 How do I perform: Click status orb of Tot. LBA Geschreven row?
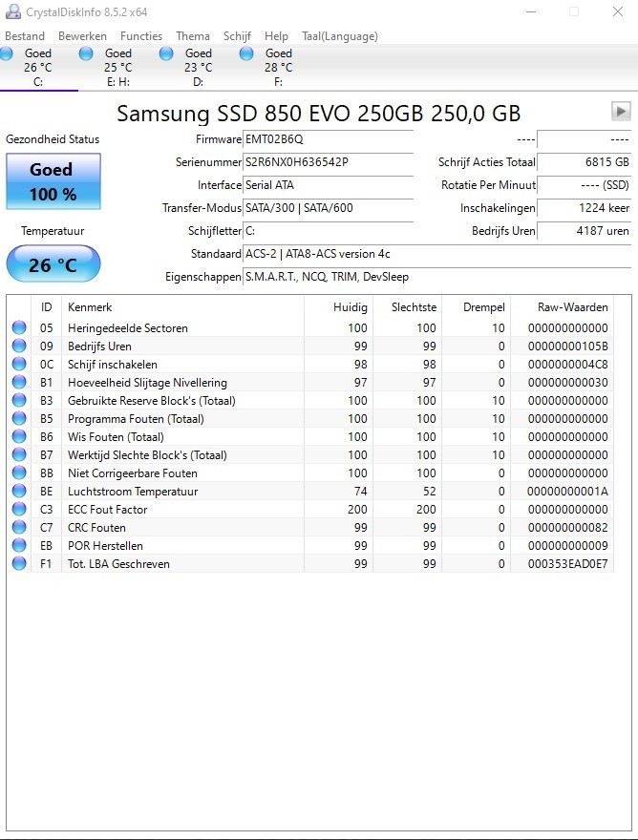[x=19, y=563]
